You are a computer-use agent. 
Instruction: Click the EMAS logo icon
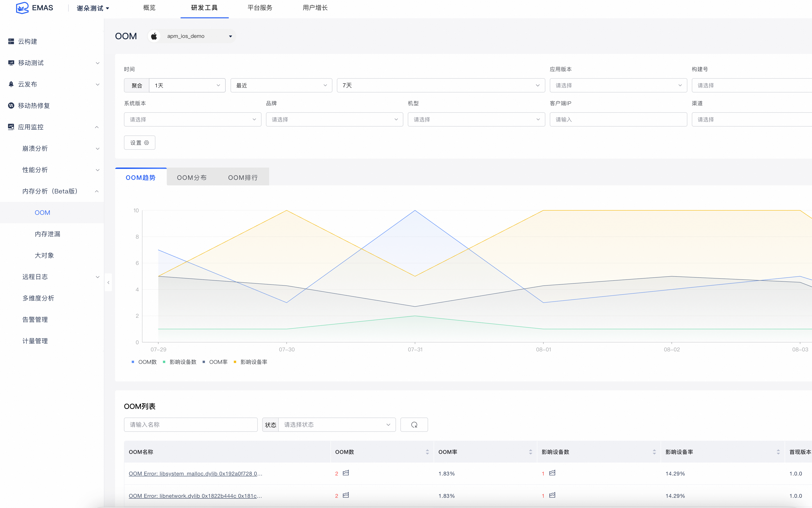pos(22,8)
